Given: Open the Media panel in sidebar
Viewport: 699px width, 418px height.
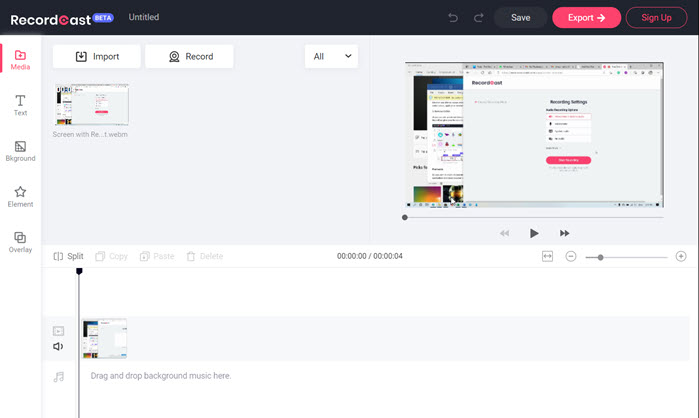Looking at the screenshot, I should [20, 60].
